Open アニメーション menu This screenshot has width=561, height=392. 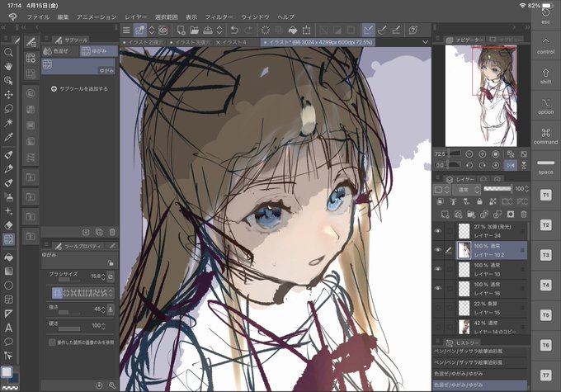(x=97, y=17)
